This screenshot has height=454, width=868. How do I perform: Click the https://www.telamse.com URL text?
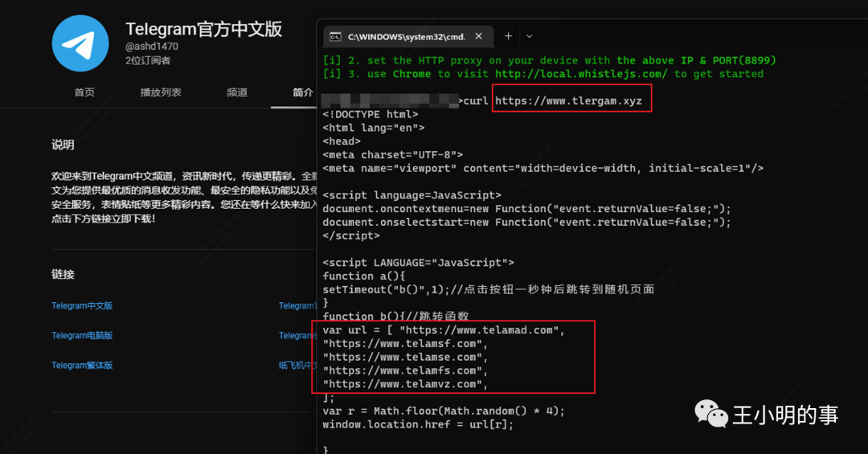(x=403, y=357)
